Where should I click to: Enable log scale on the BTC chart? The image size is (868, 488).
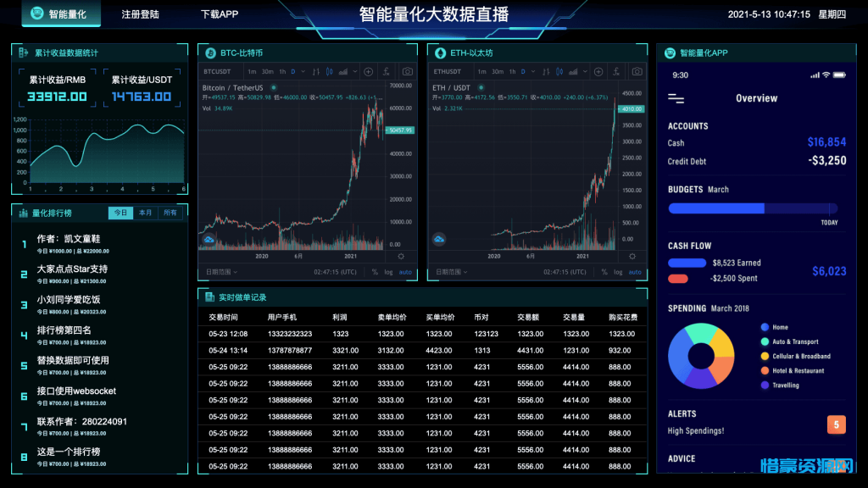tap(387, 273)
